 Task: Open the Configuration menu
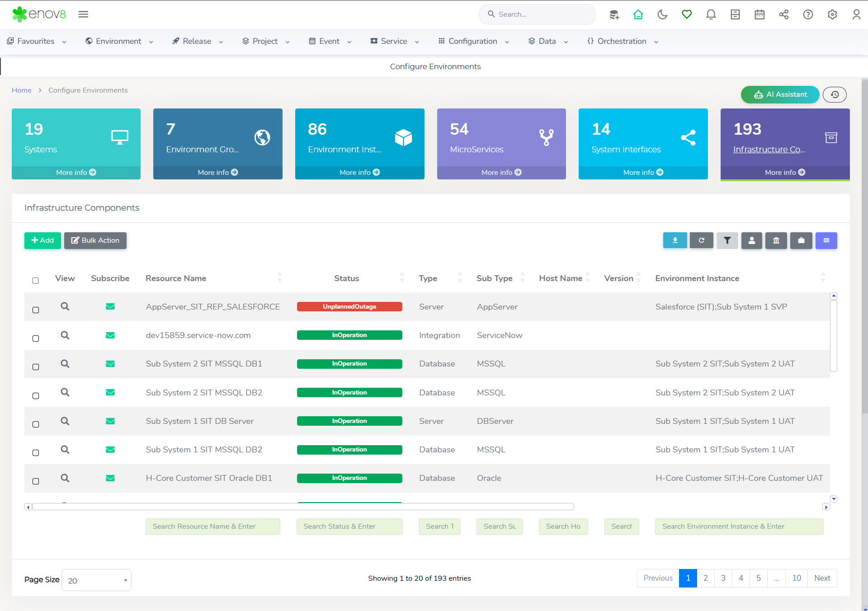(x=473, y=41)
